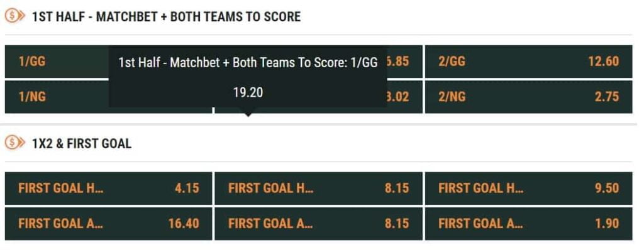Select First Goal H… at odds 9.50
The width and height of the screenshot is (644, 250).
pyautogui.click(x=528, y=188)
